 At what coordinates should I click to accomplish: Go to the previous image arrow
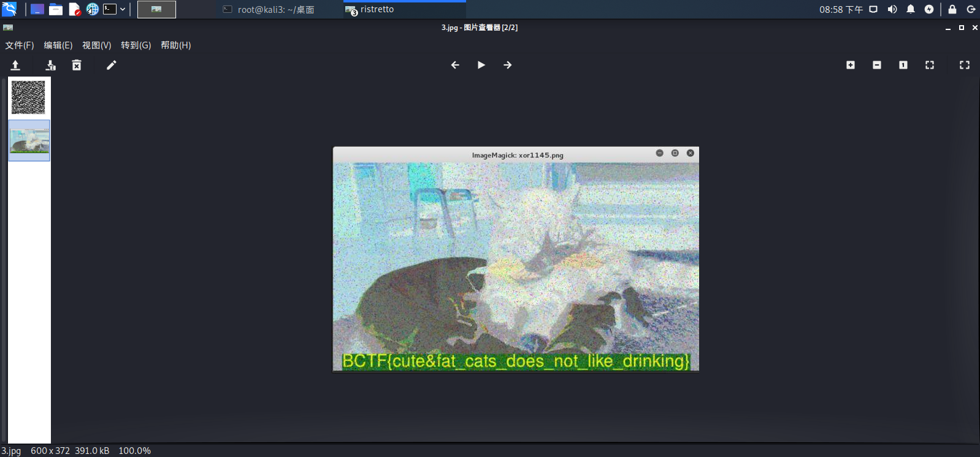[455, 65]
